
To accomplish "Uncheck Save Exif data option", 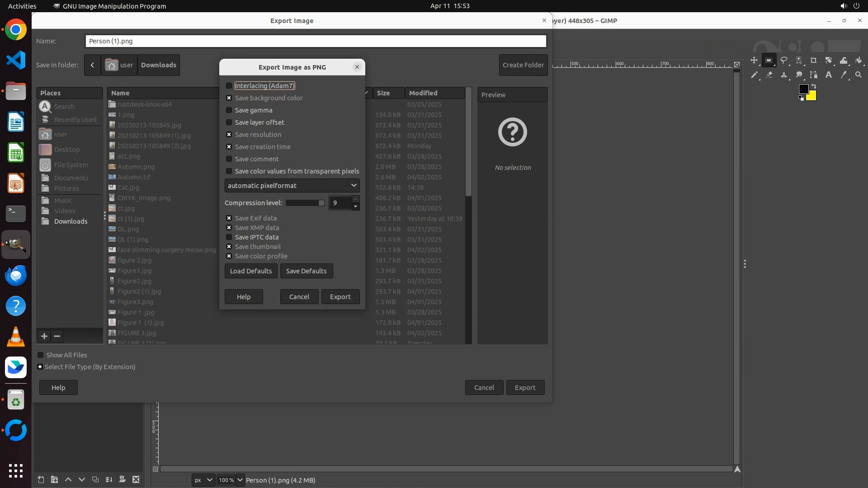I will (x=229, y=218).
